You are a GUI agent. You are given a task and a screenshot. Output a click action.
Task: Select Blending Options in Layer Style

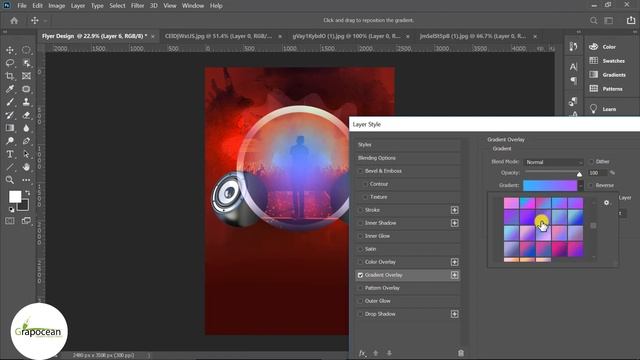point(408,158)
